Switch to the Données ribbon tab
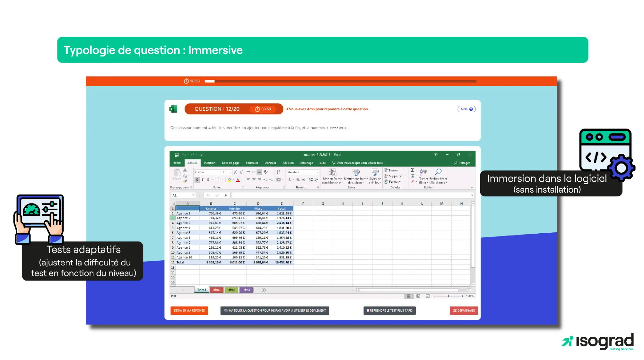644x360 pixels. pos(270,163)
